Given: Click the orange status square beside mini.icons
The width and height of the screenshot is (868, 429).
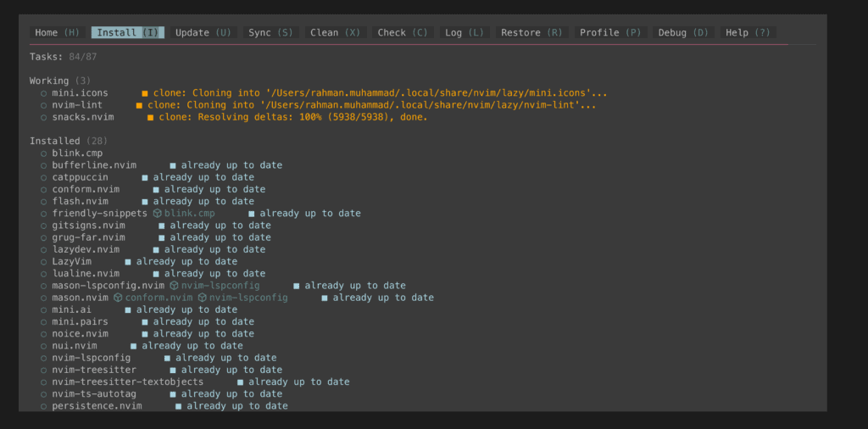Looking at the screenshot, I should click(x=145, y=93).
